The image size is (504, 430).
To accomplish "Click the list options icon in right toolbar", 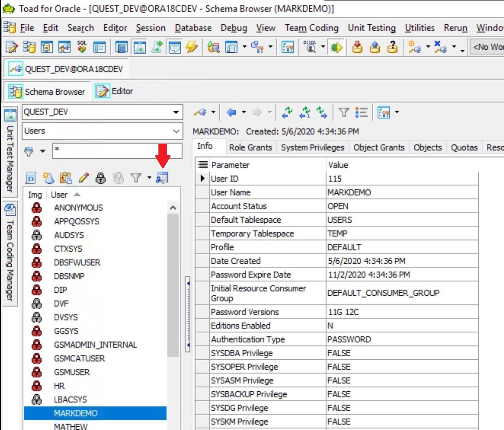I will click(x=362, y=112).
